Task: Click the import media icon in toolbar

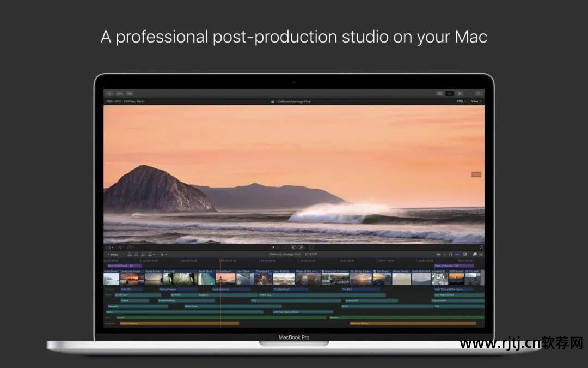Action: click(109, 93)
